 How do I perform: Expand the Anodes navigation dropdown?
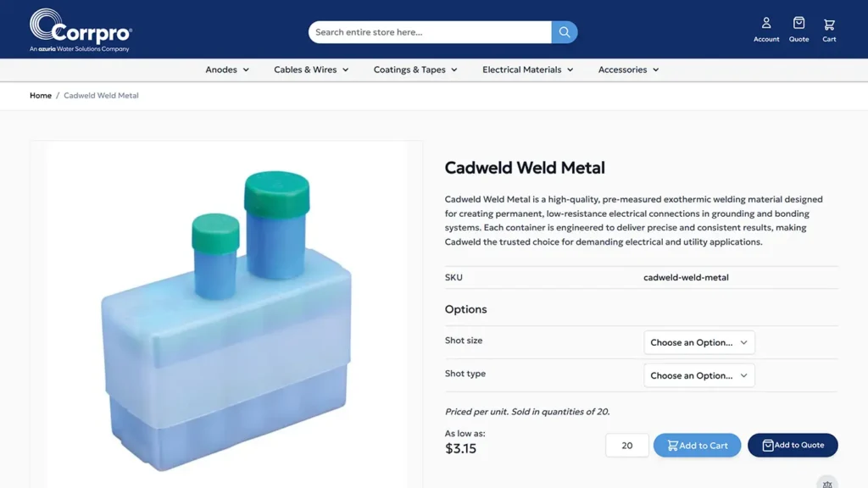pos(226,69)
